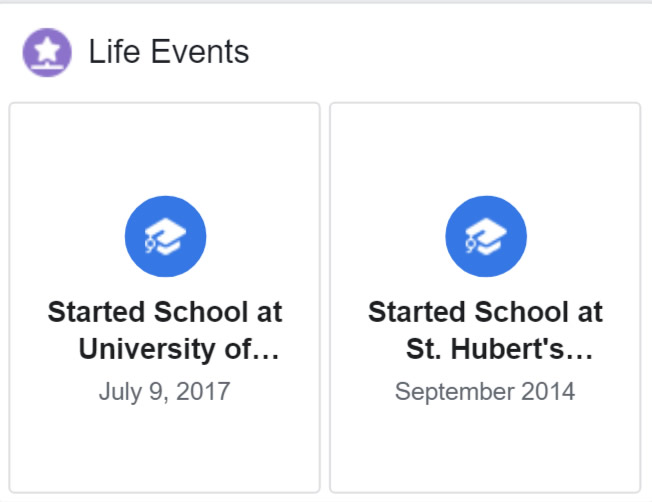Open the St. Hubert's… life event title

tap(485, 330)
